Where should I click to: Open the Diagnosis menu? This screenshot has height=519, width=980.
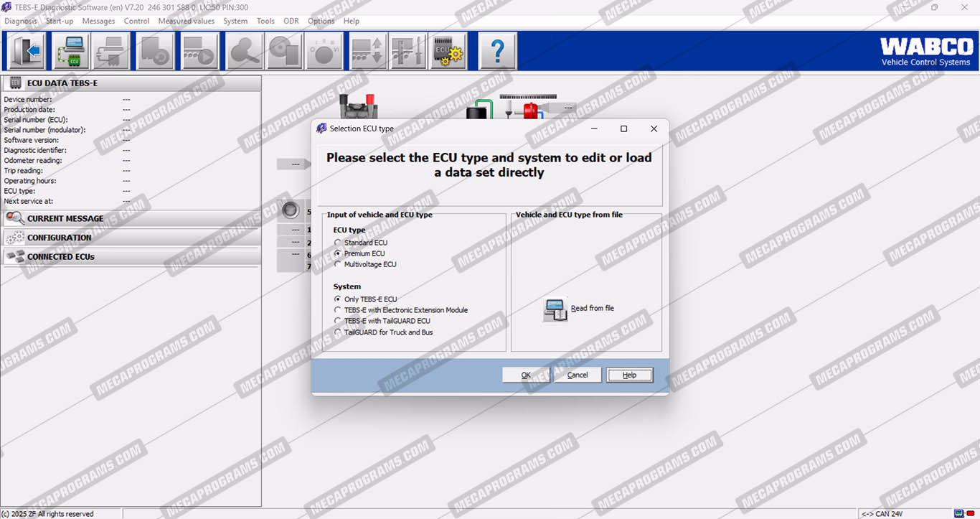coord(21,21)
